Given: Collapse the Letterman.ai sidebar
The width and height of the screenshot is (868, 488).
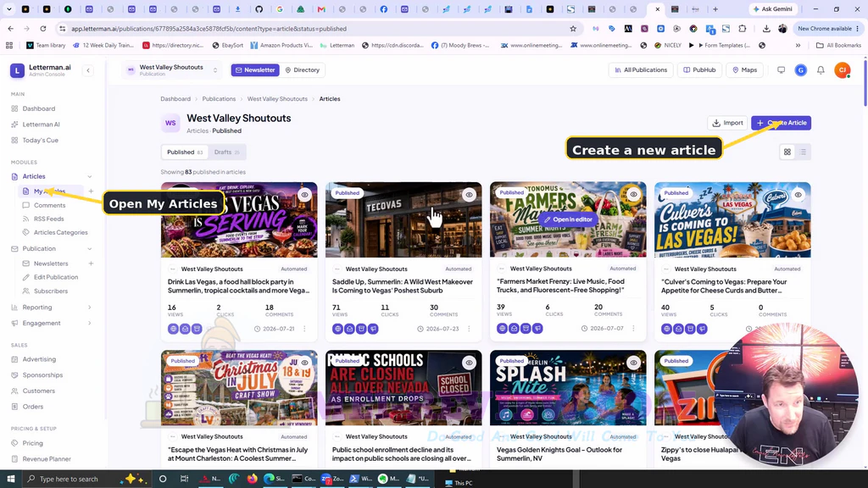Looking at the screenshot, I should [x=88, y=70].
